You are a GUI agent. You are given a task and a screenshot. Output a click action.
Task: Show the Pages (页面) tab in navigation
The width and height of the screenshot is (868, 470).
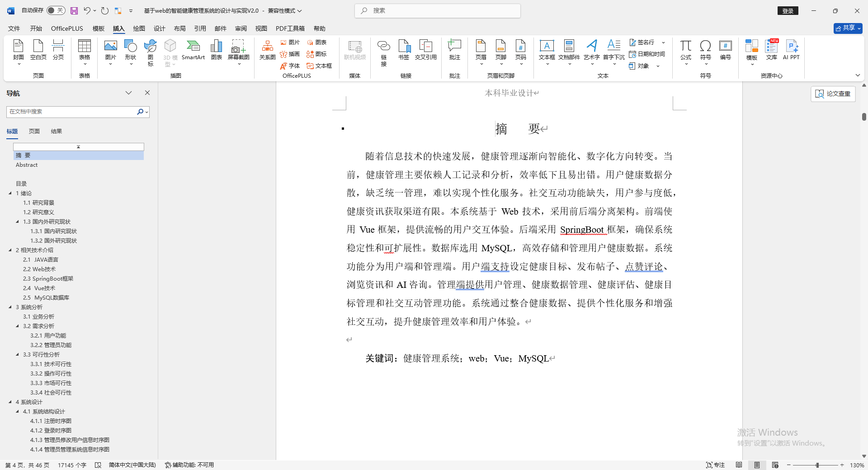point(34,131)
